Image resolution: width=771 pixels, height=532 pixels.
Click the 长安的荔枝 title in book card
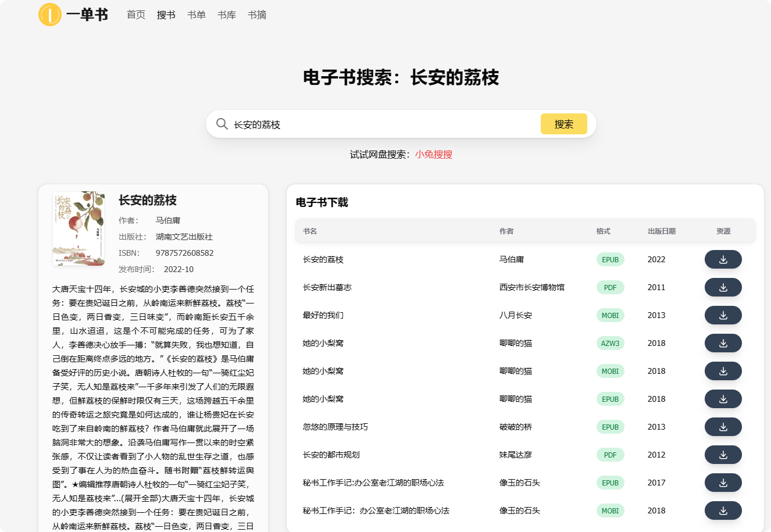tap(148, 200)
